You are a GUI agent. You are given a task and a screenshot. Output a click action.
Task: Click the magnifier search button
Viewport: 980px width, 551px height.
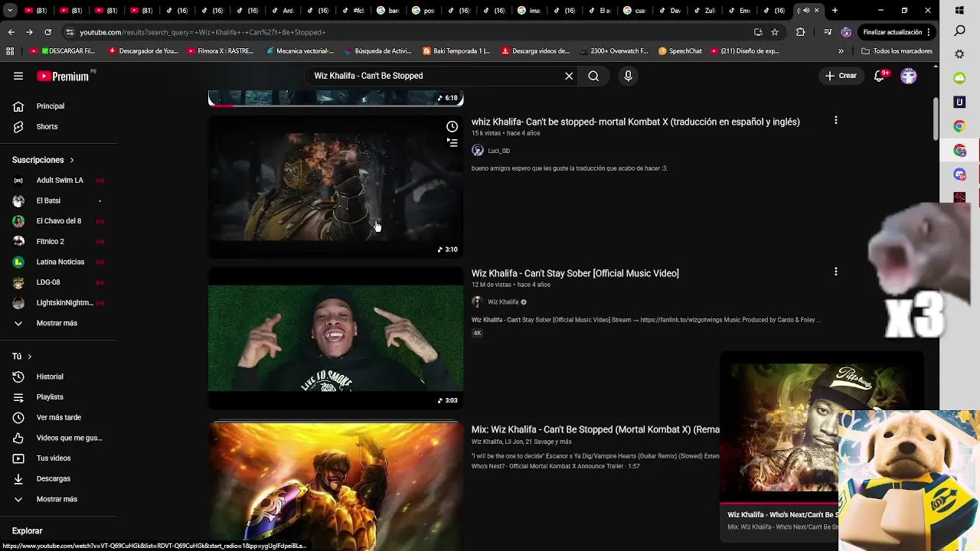593,76
